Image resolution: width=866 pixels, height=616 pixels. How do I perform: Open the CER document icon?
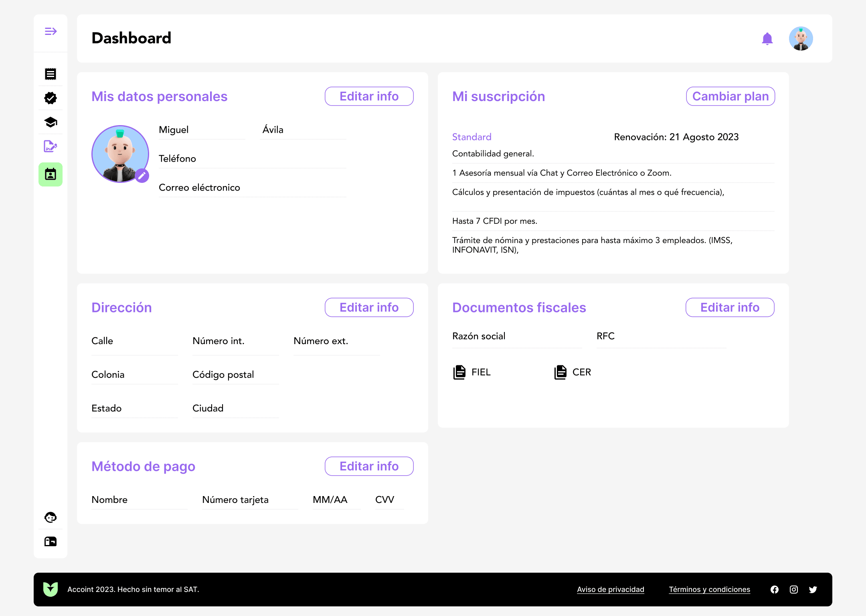[x=560, y=372]
